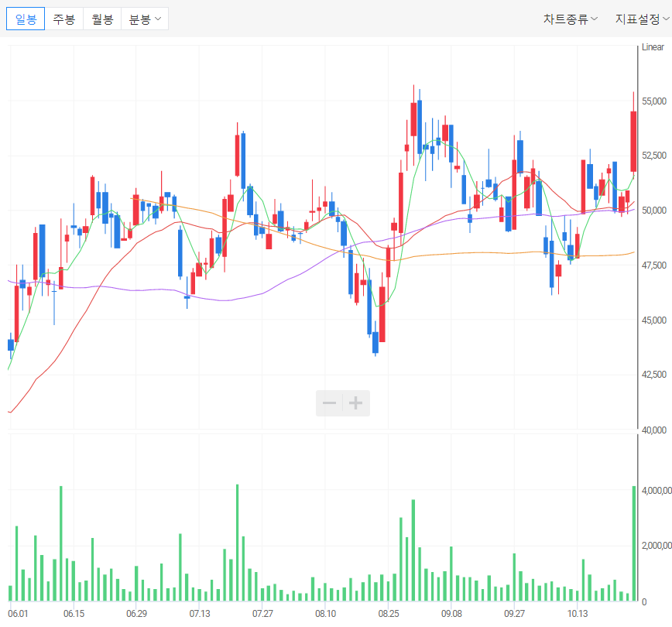Switch to the 주봉 weekly chart tab
This screenshot has width=672, height=627.
click(63, 19)
